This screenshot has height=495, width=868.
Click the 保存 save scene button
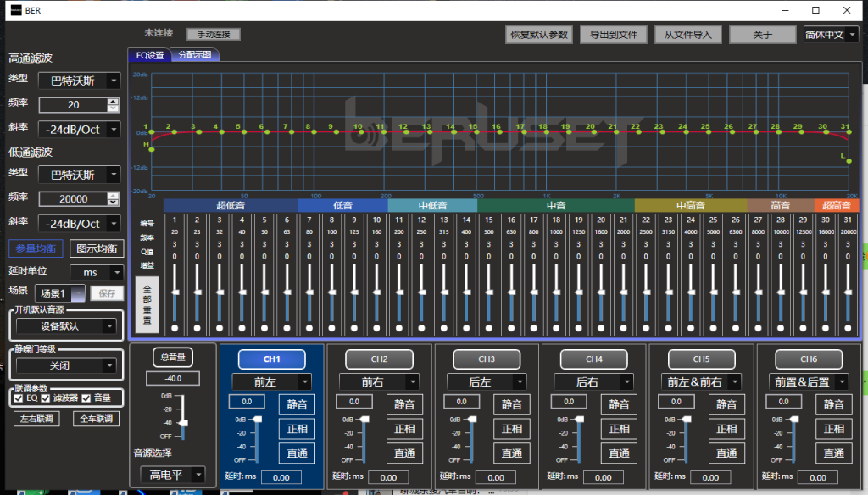click(106, 293)
